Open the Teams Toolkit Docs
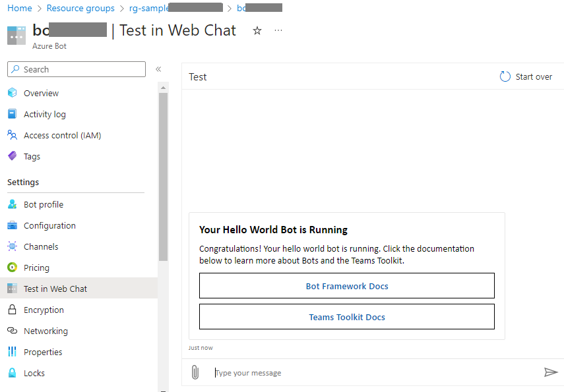Image resolution: width=564 pixels, height=392 pixels. point(347,316)
